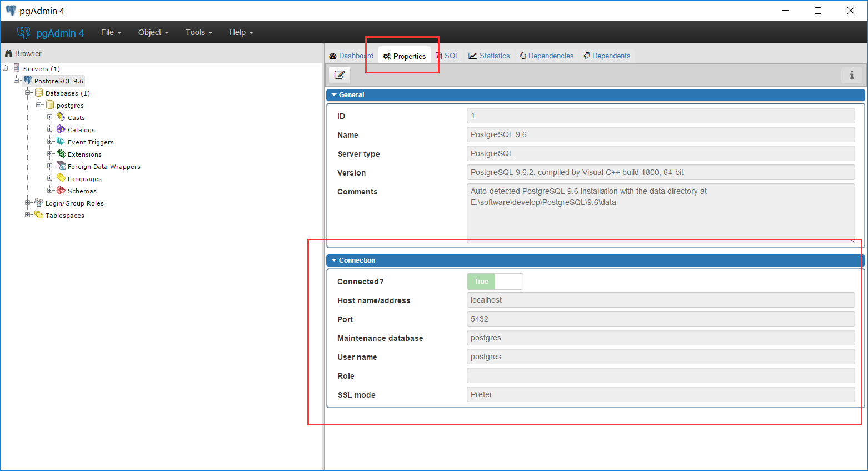This screenshot has width=868, height=471.
Task: Click the Version field
Action: pos(661,172)
